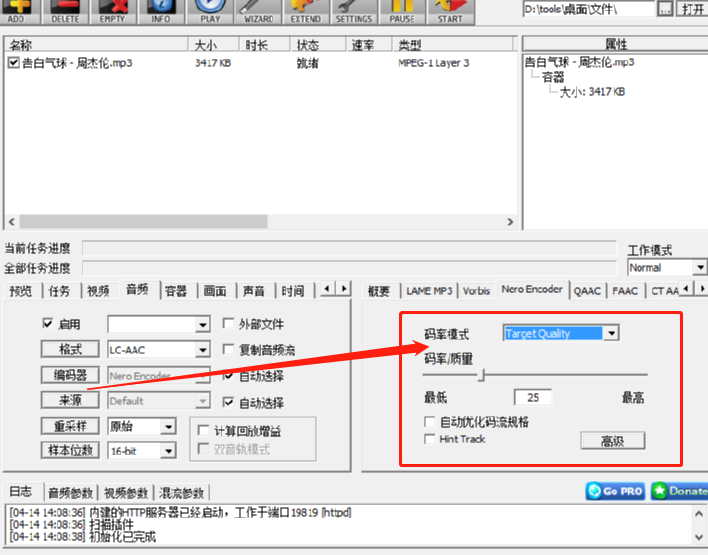The width and height of the screenshot is (708, 555).
Task: Click the output path field D:\tools\桌面\文件\
Action: pyautogui.click(x=589, y=9)
